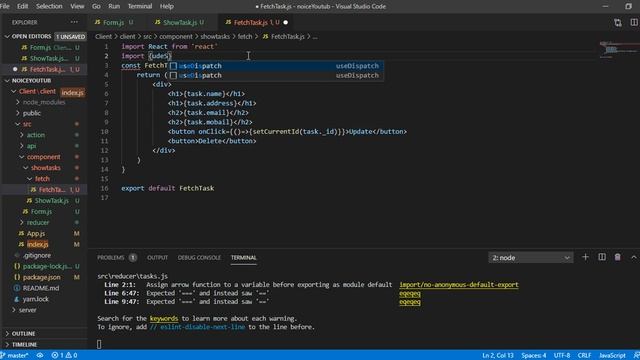
Task: Click the terminal input prompt
Action: [99, 344]
